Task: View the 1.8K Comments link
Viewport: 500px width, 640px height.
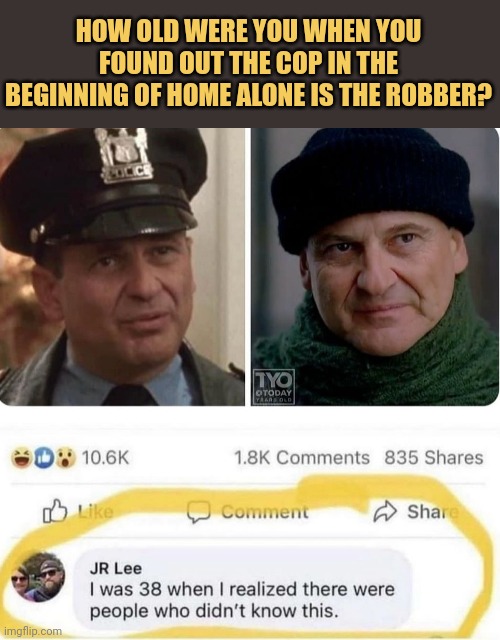Action: (302, 458)
